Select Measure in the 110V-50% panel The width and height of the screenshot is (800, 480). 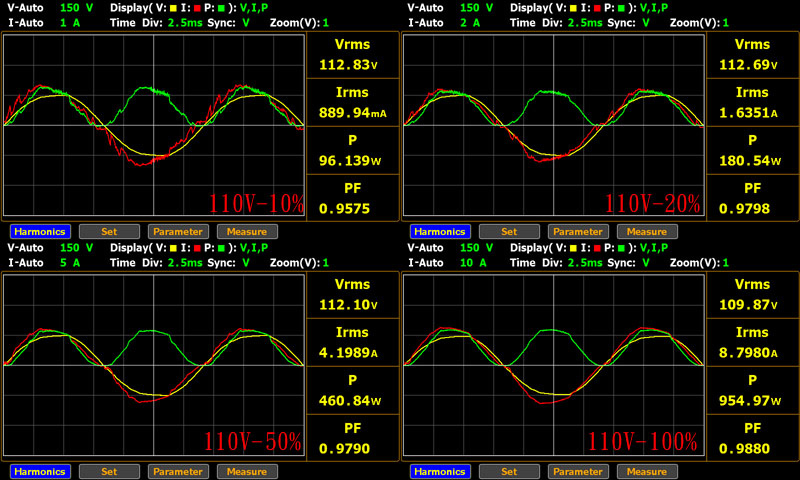tap(247, 471)
